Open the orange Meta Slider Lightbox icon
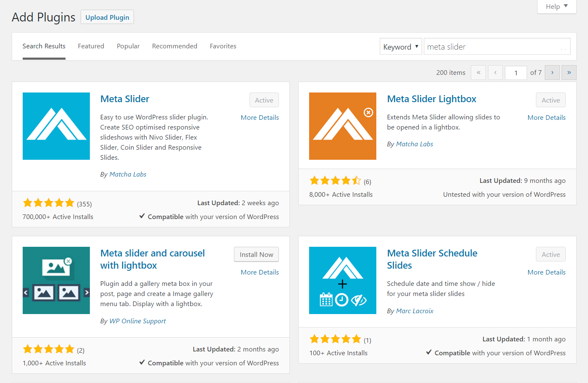Viewport: 588px width, 383px height. pos(343,126)
